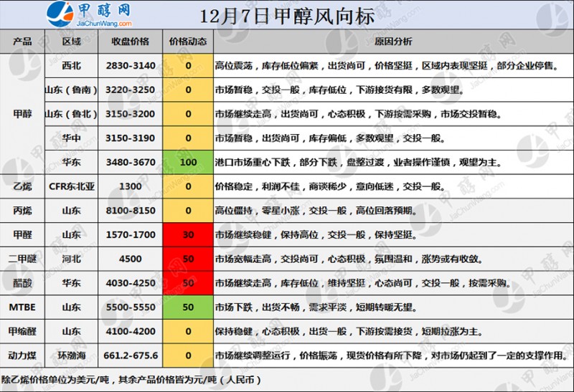Select the 山东（鲁南） region cell

(x=71, y=90)
